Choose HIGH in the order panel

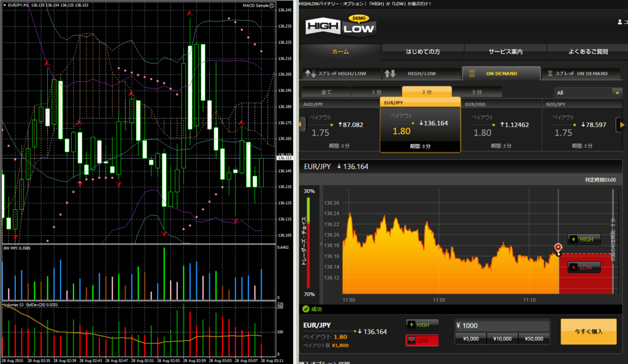point(422,325)
